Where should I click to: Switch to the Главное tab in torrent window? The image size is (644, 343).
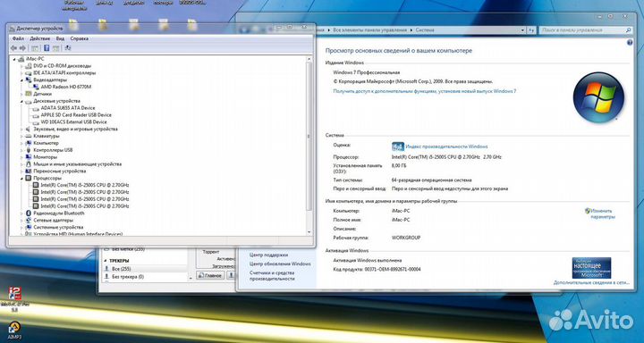click(x=211, y=275)
